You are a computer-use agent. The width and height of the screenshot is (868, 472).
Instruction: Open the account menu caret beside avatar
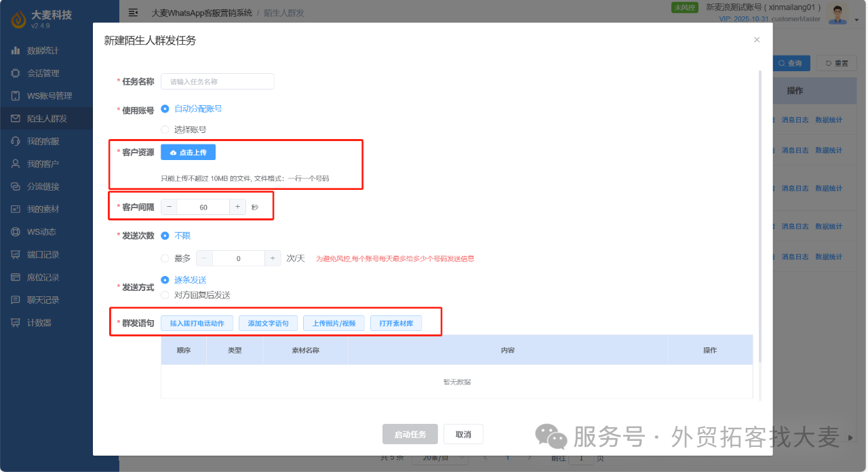tap(856, 20)
